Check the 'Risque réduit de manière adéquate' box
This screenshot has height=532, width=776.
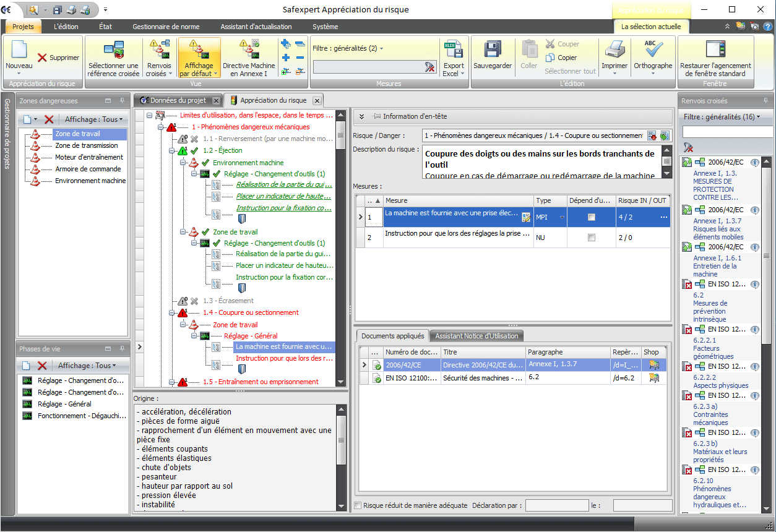(x=358, y=505)
